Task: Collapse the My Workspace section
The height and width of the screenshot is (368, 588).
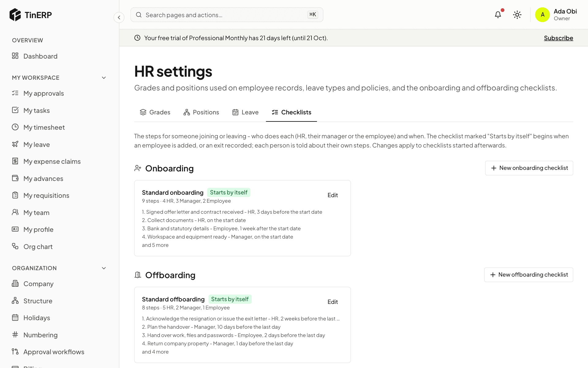Action: 104,78
